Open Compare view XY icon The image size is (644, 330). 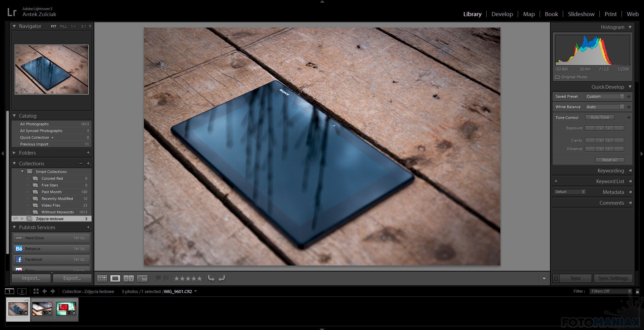click(x=129, y=278)
